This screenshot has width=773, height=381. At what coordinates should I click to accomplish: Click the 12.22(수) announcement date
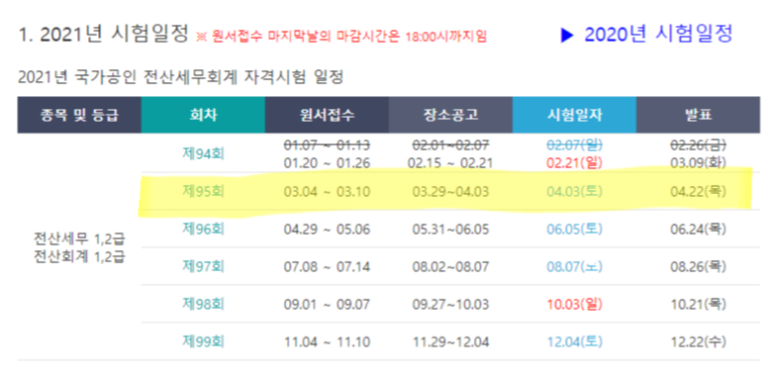pyautogui.click(x=698, y=342)
